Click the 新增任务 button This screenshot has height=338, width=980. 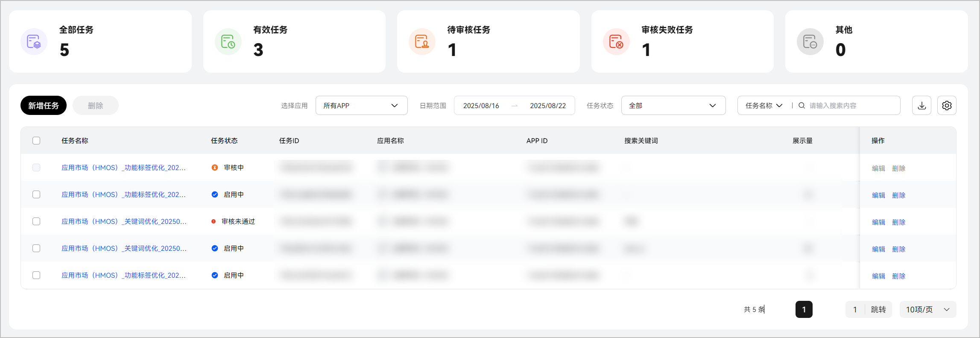44,106
